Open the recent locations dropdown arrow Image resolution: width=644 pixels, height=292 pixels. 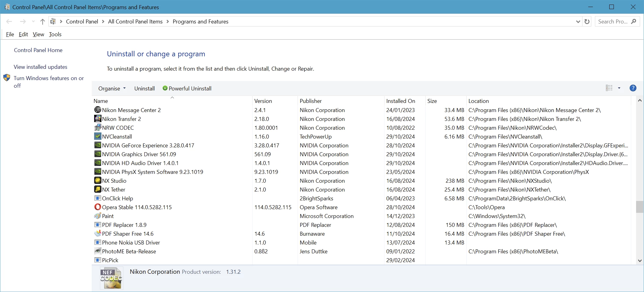(33, 22)
